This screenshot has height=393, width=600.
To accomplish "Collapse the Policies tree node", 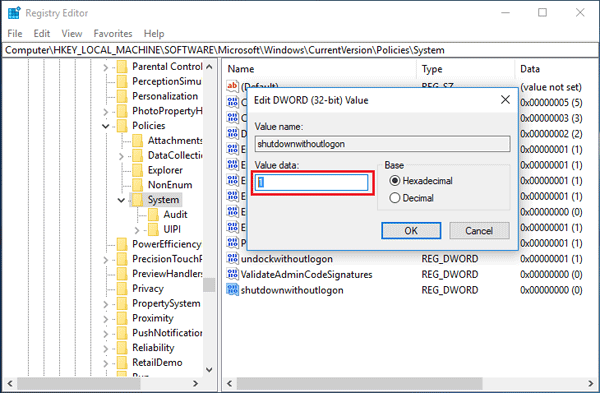I will pyautogui.click(x=106, y=126).
